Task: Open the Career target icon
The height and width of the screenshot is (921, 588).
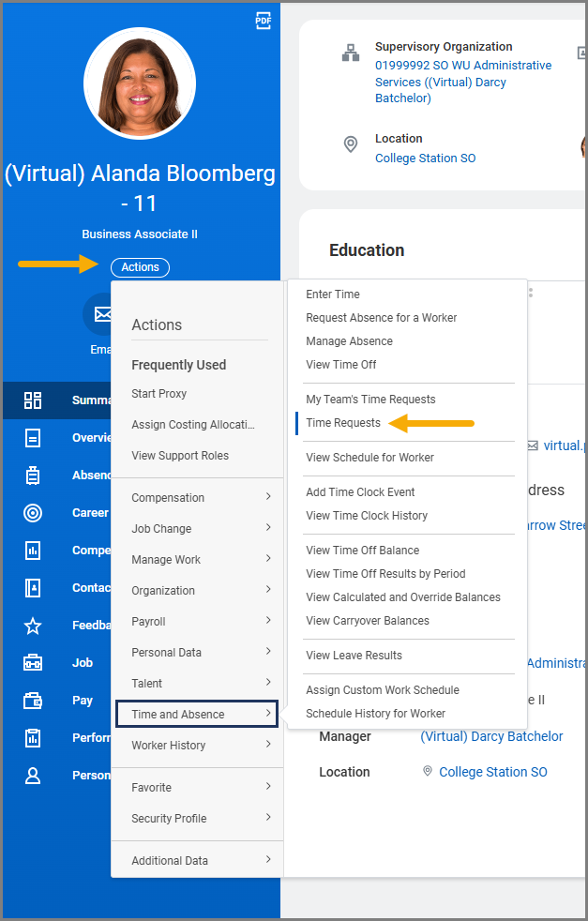Action: (33, 513)
